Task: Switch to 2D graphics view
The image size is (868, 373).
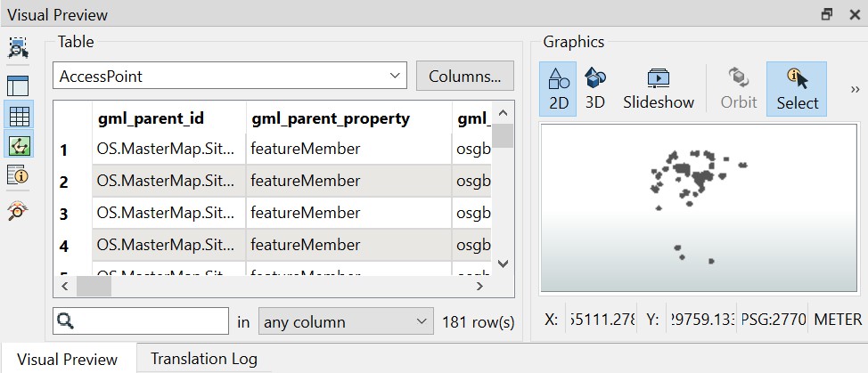Action: click(559, 88)
